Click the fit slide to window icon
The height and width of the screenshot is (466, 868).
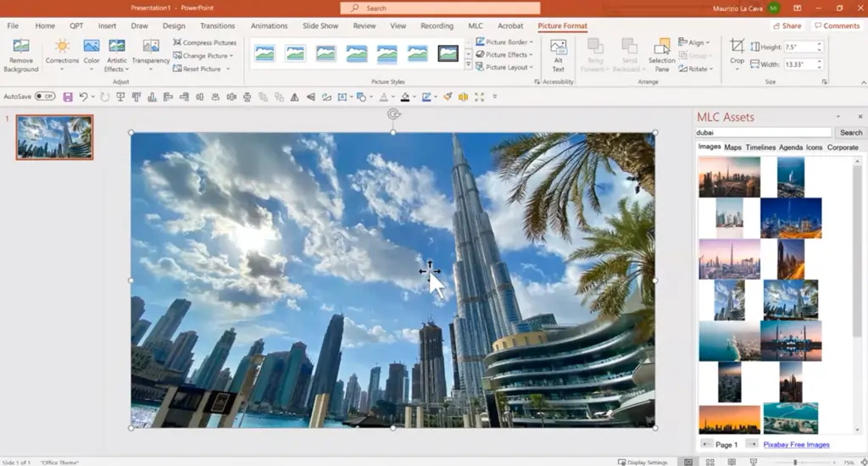click(x=864, y=462)
